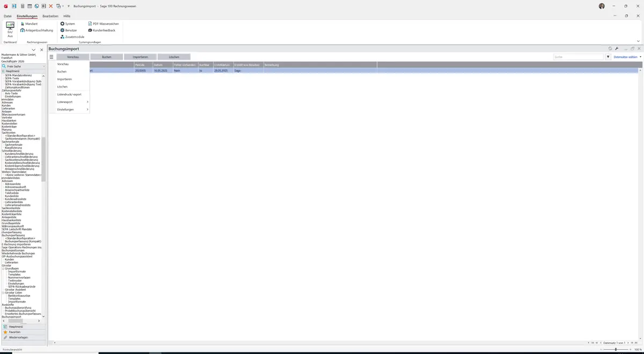This screenshot has height=354, width=644.
Task: Click into the Suche search field
Action: (579, 57)
